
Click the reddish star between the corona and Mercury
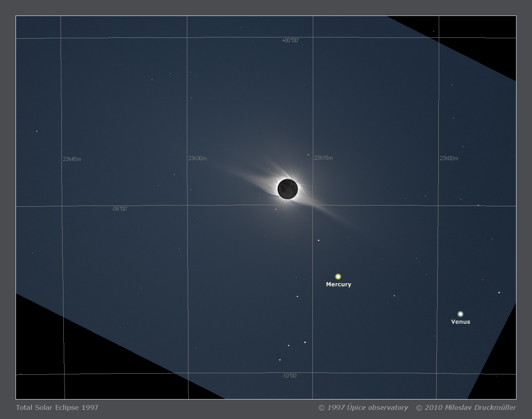(x=318, y=241)
